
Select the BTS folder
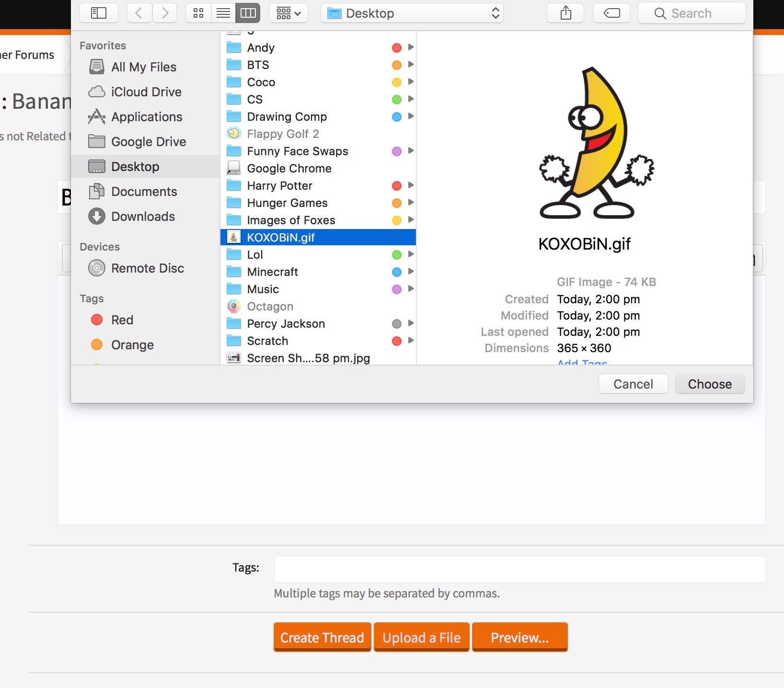click(318, 65)
